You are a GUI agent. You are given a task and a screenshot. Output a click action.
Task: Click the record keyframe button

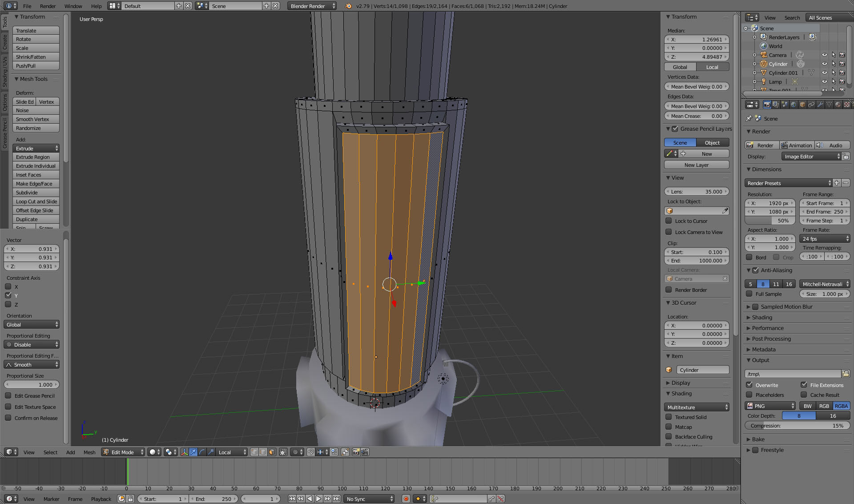406,499
